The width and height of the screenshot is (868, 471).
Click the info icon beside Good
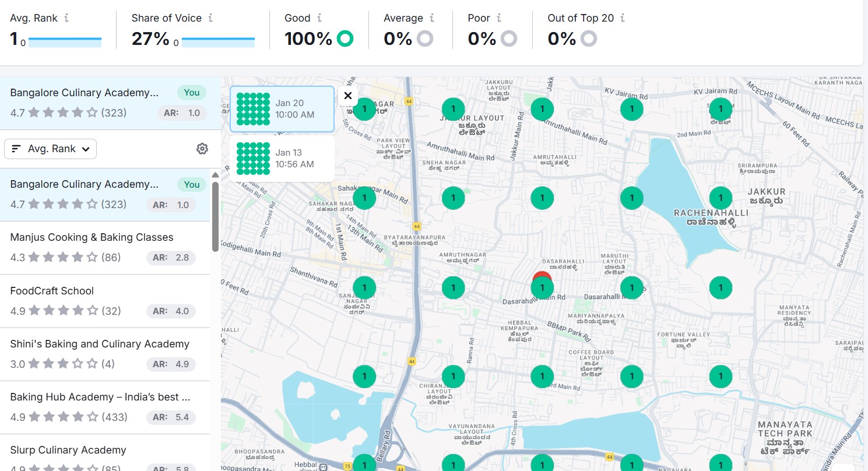click(319, 18)
